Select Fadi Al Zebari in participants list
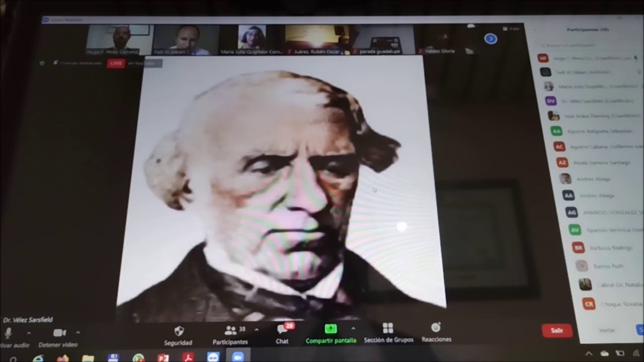Image resolution: width=644 pixels, height=362 pixels. point(591,72)
